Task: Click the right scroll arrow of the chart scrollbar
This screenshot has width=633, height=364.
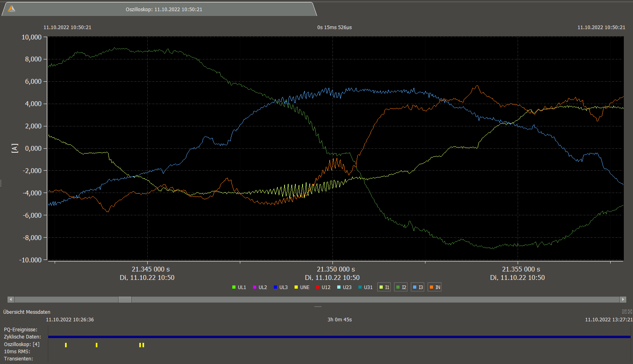Action: (x=623, y=299)
